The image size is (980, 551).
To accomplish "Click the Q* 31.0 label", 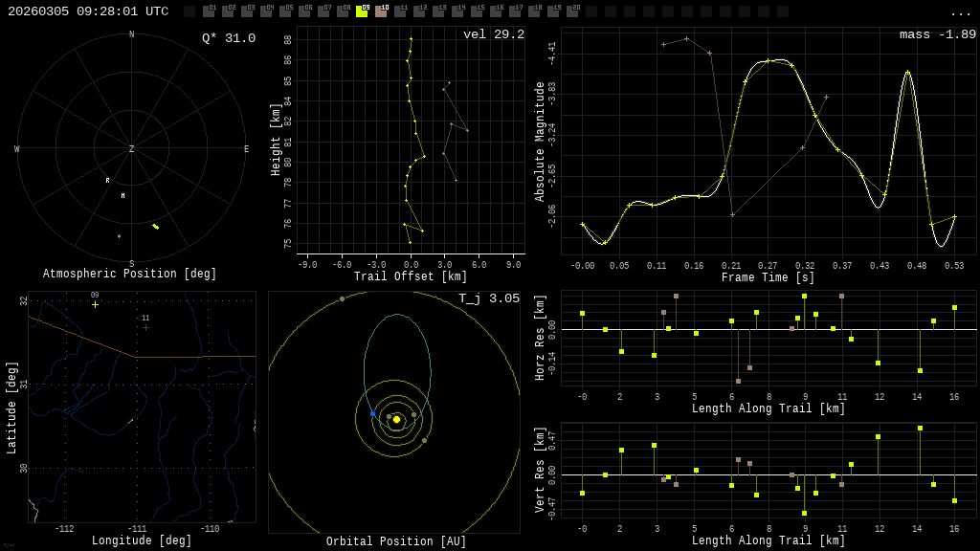I will point(229,38).
